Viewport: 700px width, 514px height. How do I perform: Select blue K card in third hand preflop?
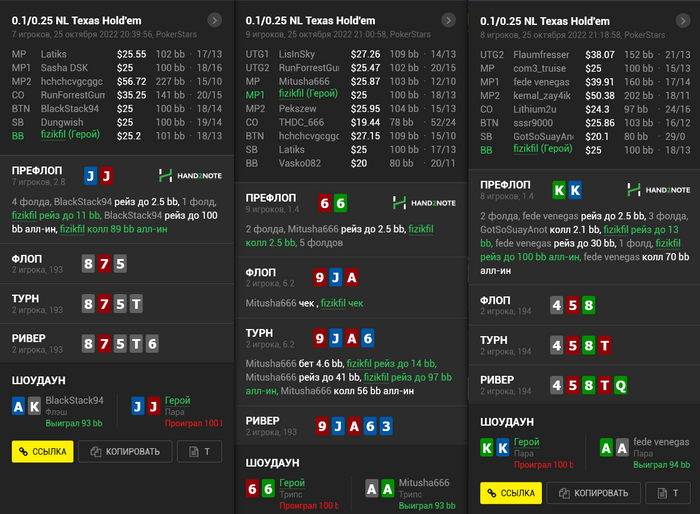pos(575,190)
